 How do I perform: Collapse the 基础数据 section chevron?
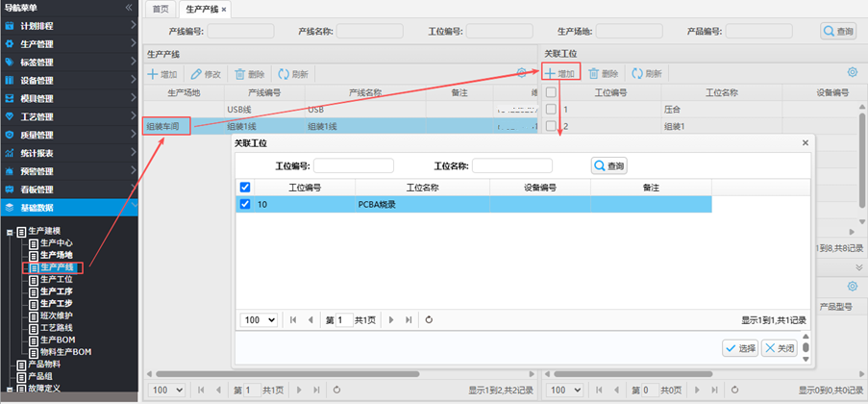[x=133, y=207]
